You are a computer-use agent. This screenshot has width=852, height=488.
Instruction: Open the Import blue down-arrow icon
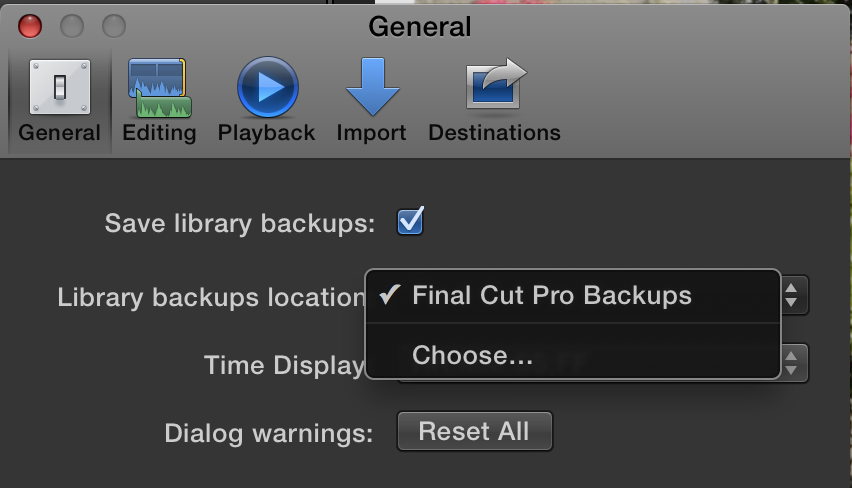372,86
